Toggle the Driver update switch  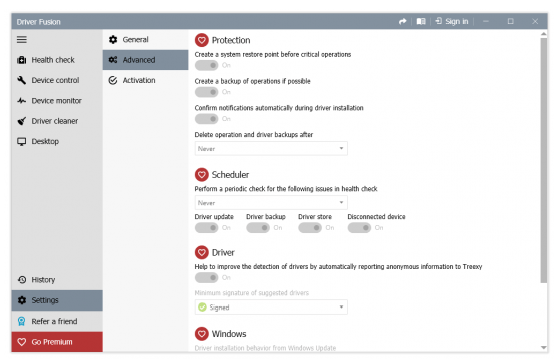coord(206,228)
